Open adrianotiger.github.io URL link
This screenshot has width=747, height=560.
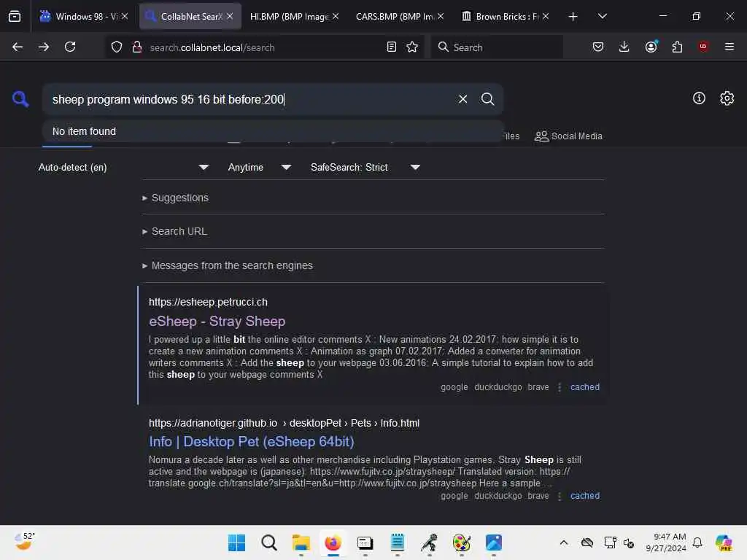coord(284,424)
